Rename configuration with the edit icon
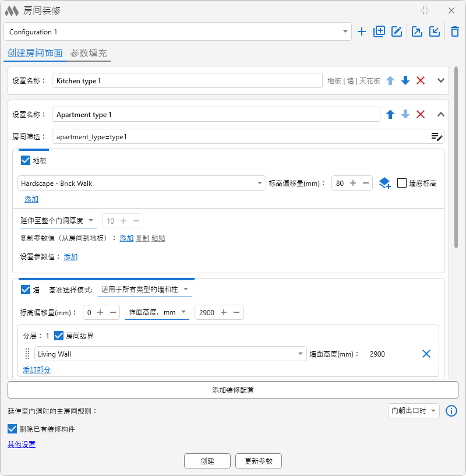Screen dimensions: 466x476 point(397,31)
